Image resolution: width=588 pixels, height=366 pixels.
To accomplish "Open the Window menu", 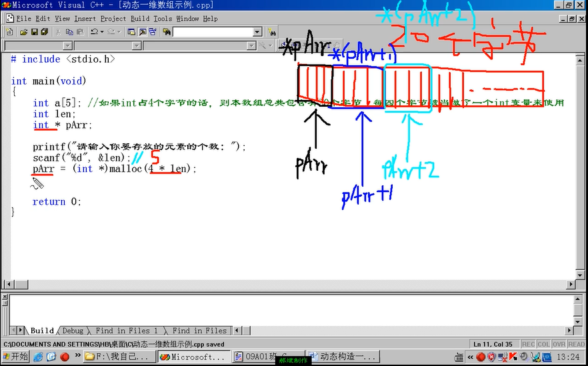I will coord(187,19).
